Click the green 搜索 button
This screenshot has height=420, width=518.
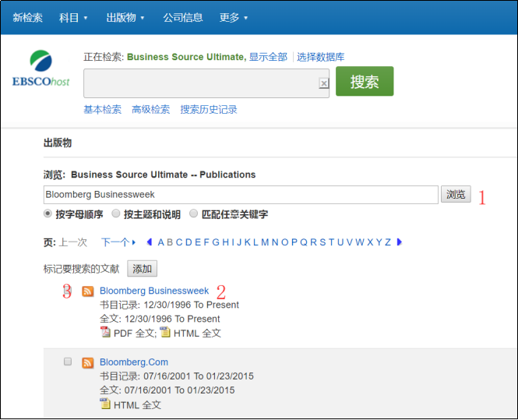coord(365,81)
